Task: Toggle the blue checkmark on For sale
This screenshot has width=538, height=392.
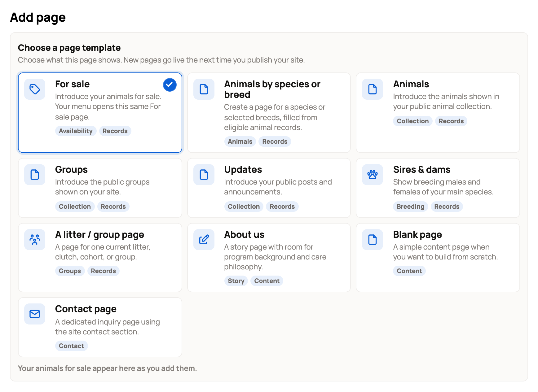Action: [170, 85]
